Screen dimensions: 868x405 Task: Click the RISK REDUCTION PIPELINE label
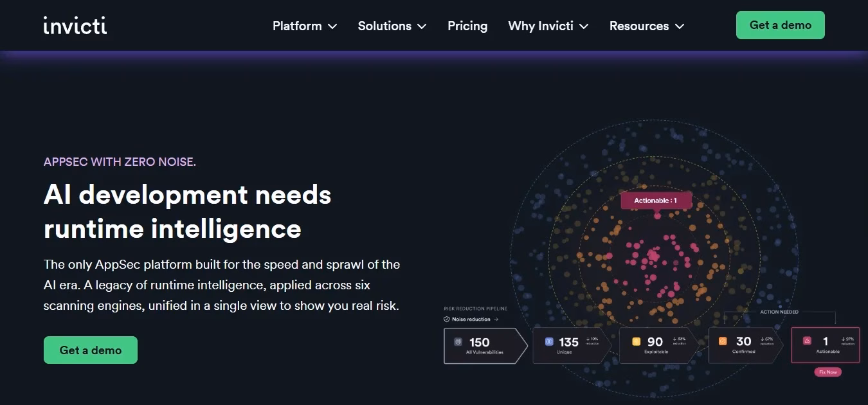pos(475,309)
